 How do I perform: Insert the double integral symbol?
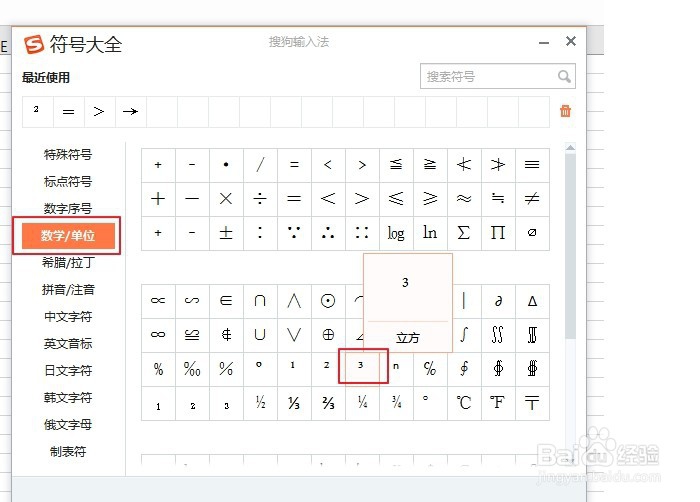[x=498, y=335]
